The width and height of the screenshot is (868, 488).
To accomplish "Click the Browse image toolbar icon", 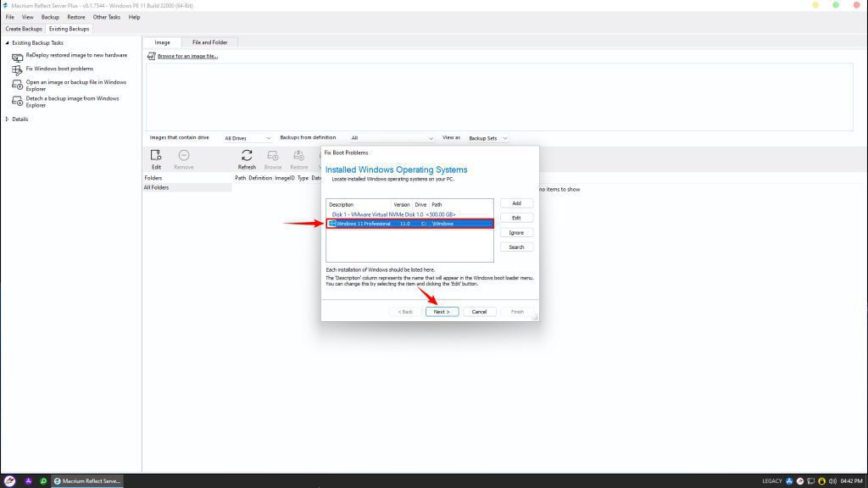I will coord(272,156).
